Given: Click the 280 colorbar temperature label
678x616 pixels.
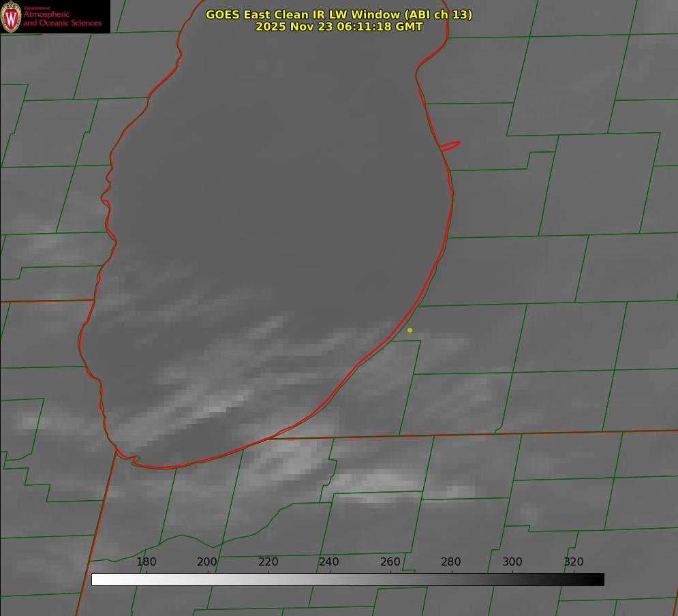Looking at the screenshot, I should [451, 562].
